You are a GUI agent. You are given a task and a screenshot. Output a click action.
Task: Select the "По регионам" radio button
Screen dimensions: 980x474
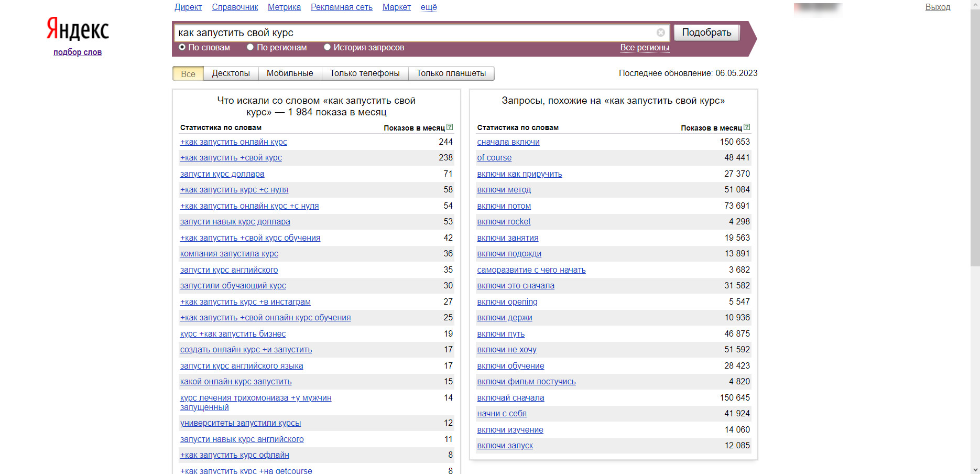(x=251, y=47)
